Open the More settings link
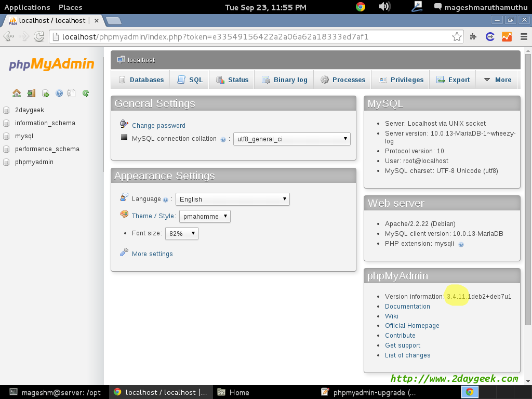This screenshot has width=532, height=399. click(152, 254)
